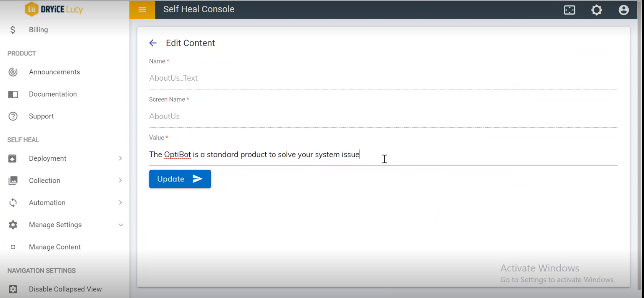This screenshot has height=298, width=644.
Task: Click the Billing dollar icon
Action: click(x=13, y=30)
